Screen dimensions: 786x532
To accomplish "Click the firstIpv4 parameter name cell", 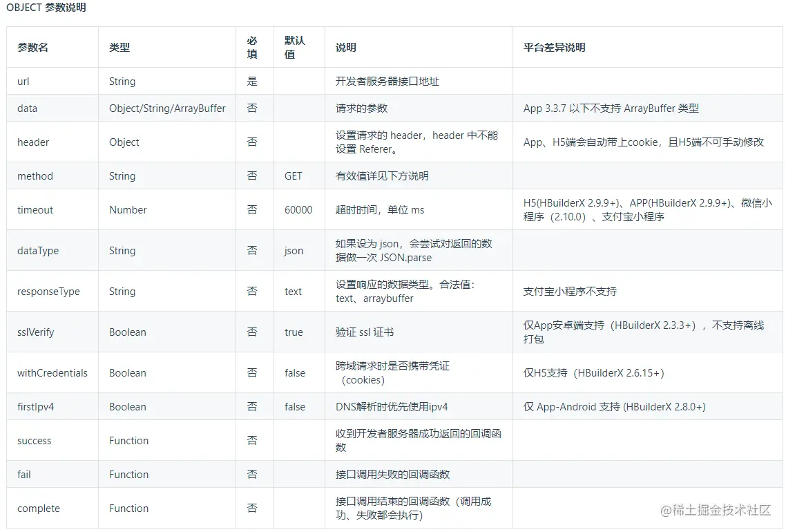I will 37,406.
